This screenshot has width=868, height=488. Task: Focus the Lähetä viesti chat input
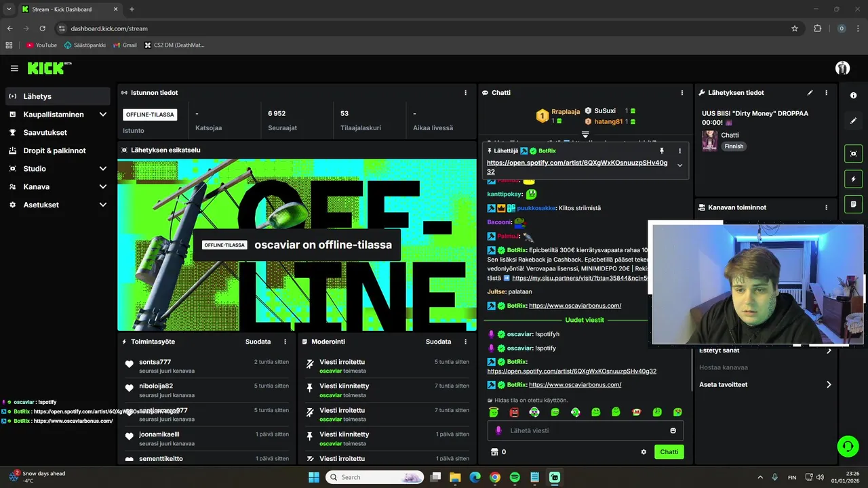586,430
